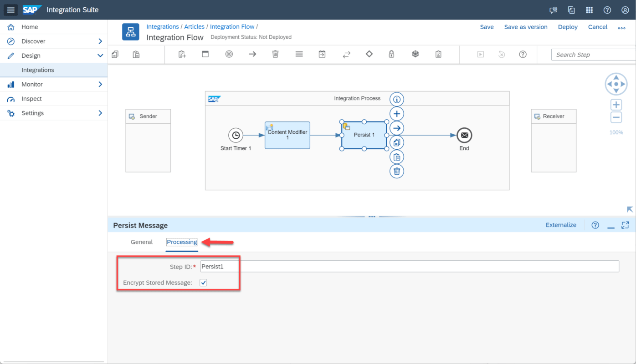Screen dimensions: 636x364
Task: Zoom out the canvas with minus
Action: pos(616,117)
